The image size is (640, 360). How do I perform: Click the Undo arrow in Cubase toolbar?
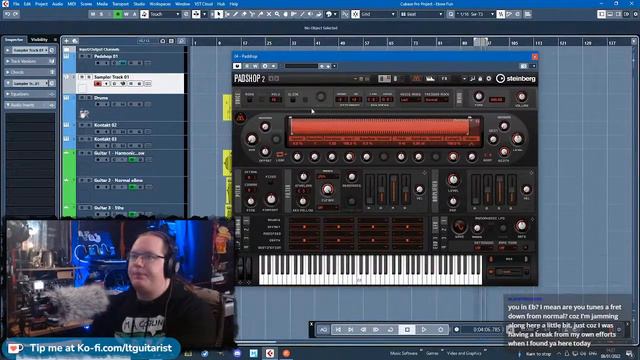coord(7,14)
